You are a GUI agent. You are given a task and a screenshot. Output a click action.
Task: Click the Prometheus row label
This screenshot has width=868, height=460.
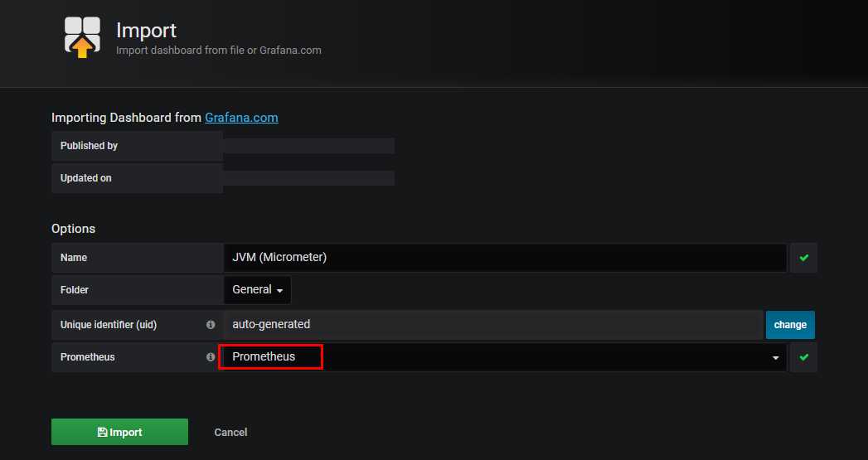pos(88,357)
